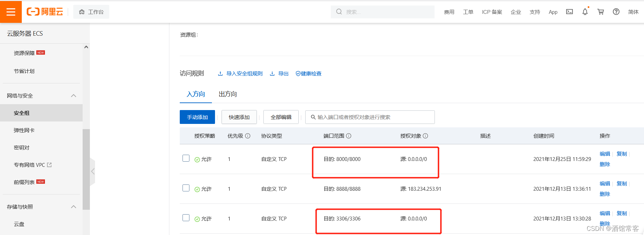Switch to the 入方向 tab
This screenshot has height=235, width=644.
196,94
